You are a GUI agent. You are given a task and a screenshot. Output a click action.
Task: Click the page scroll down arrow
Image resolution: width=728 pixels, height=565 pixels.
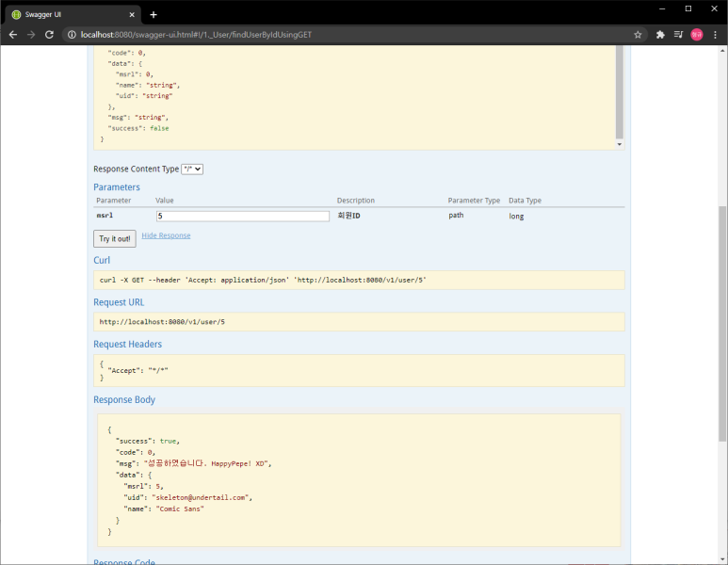tap(723, 560)
